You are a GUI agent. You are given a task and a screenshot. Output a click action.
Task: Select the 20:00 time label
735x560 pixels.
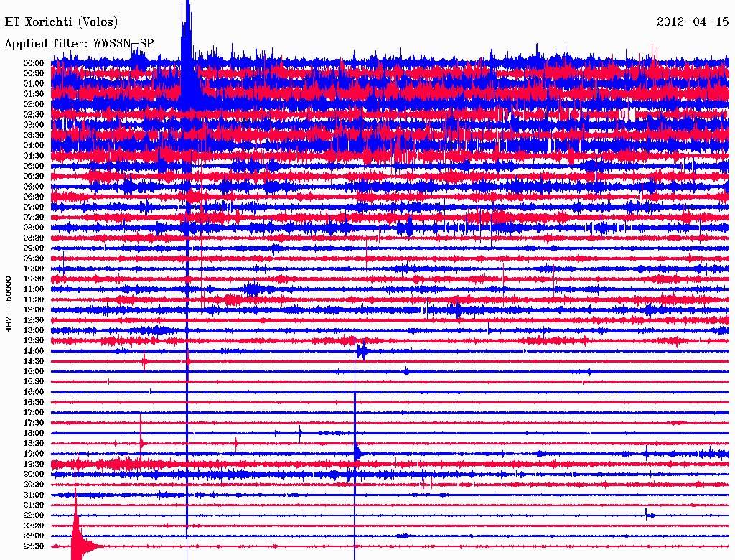point(34,474)
